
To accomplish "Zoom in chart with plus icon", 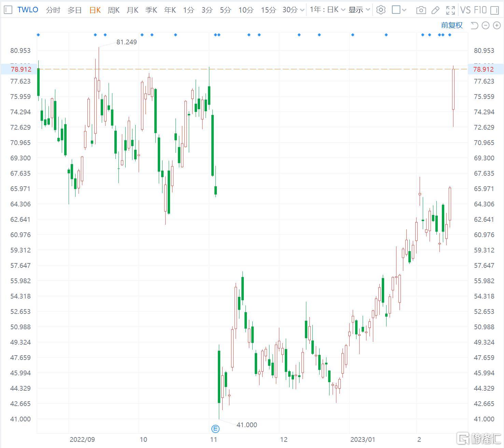I will tap(497, 25).
